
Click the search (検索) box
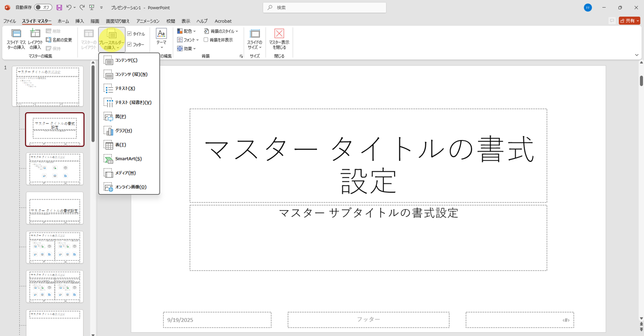pos(325,8)
